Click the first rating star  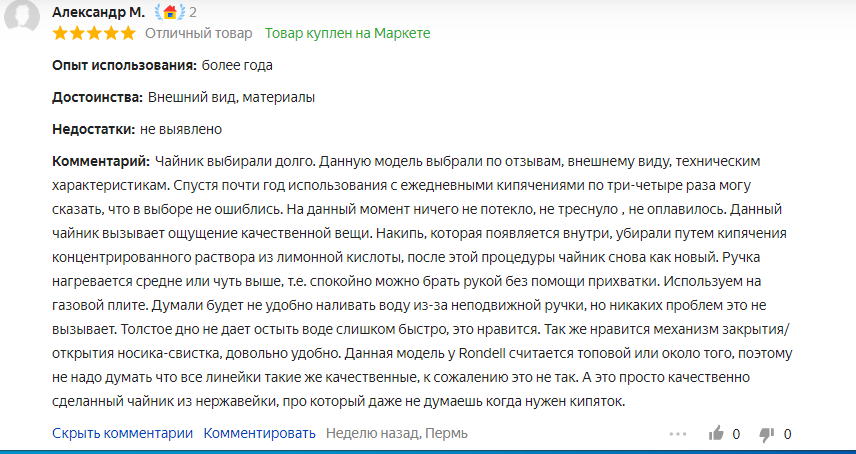pyautogui.click(x=60, y=33)
